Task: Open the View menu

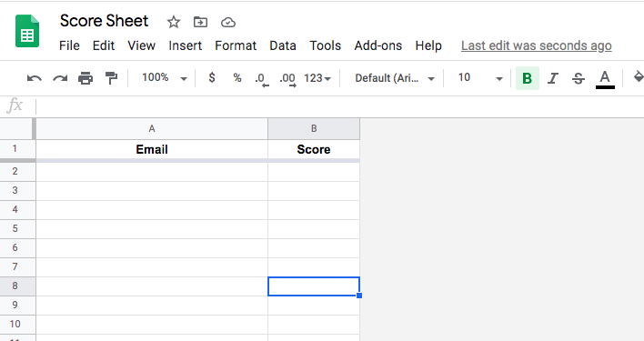Action: [141, 45]
